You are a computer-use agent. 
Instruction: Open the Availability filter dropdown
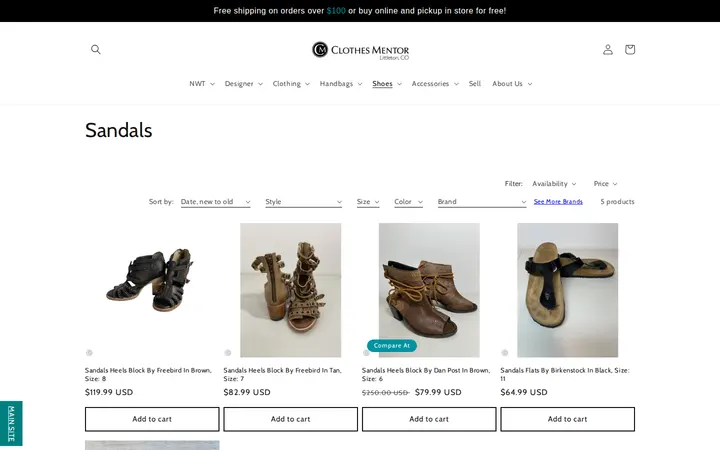(554, 184)
